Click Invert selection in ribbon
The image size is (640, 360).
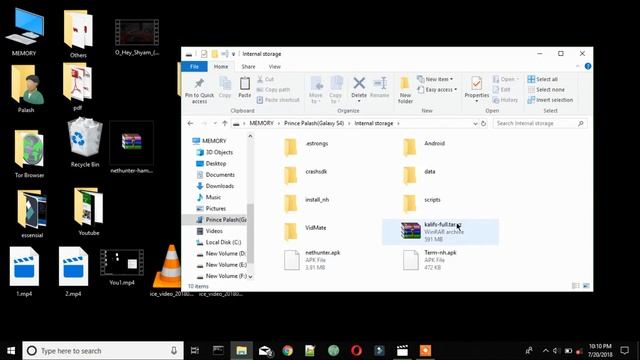[550, 100]
